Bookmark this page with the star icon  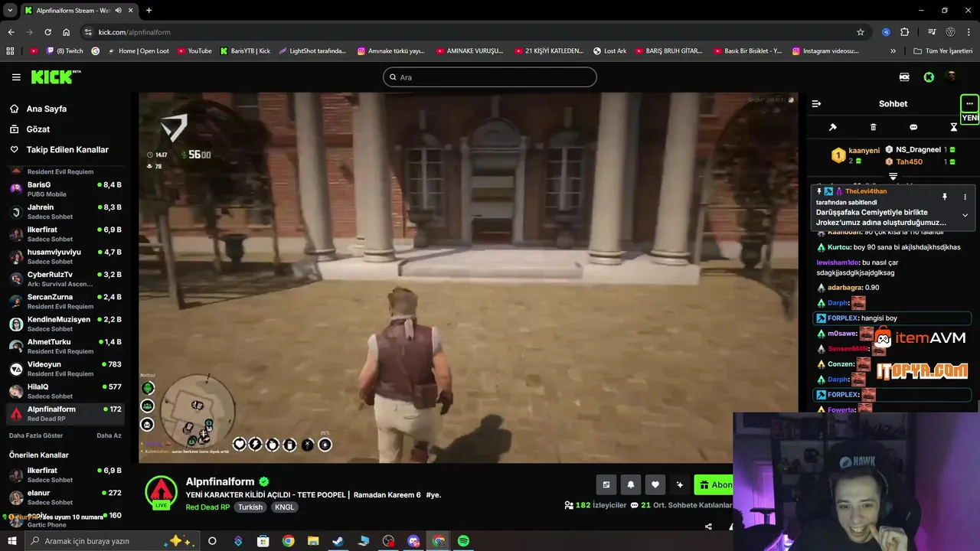tap(861, 32)
